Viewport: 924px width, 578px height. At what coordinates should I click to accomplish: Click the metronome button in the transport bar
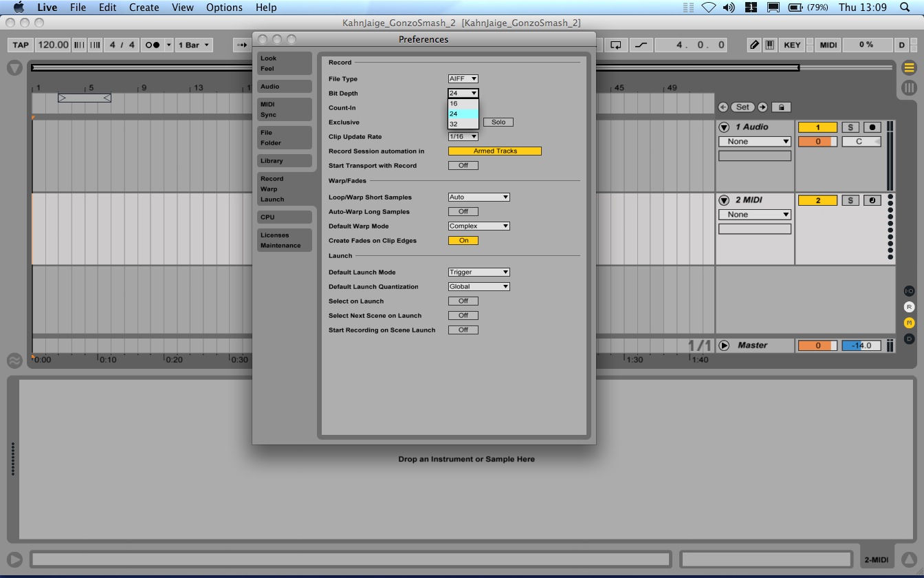[152, 45]
